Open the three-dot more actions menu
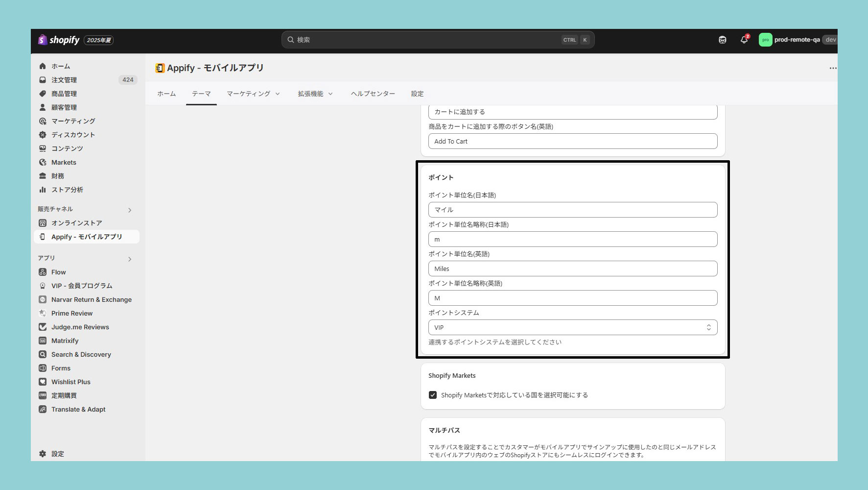Image resolution: width=868 pixels, height=490 pixels. point(833,68)
